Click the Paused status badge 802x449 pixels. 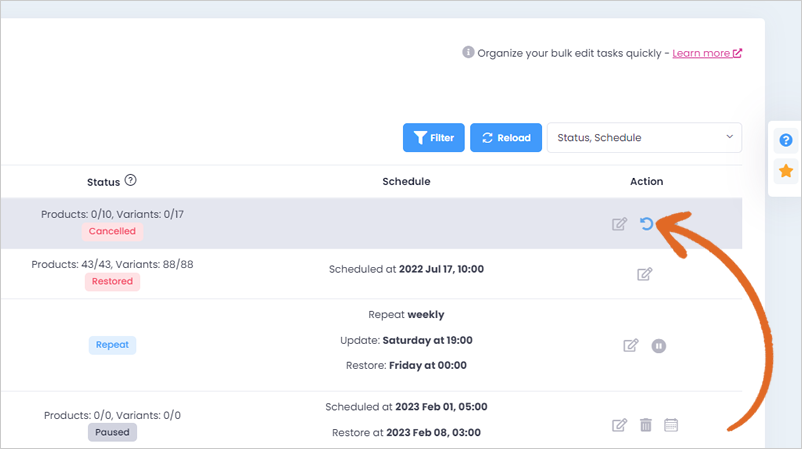point(113,433)
